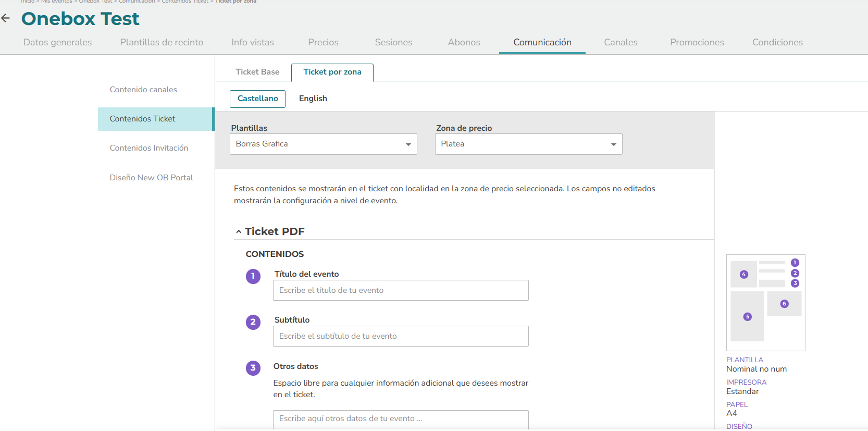
Task: Click the purple number 2 badge beside Subtítulo
Action: coord(253,322)
